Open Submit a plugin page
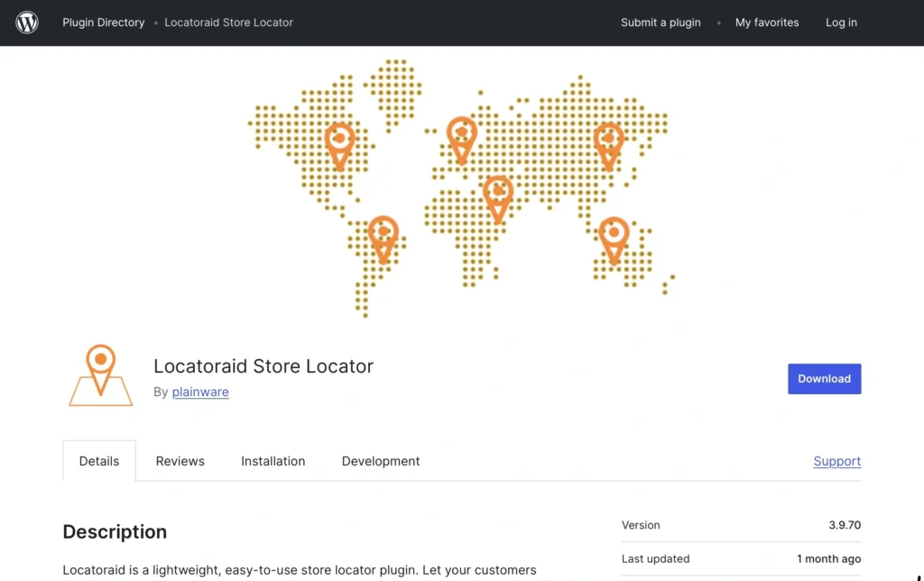The image size is (924, 581). click(661, 23)
